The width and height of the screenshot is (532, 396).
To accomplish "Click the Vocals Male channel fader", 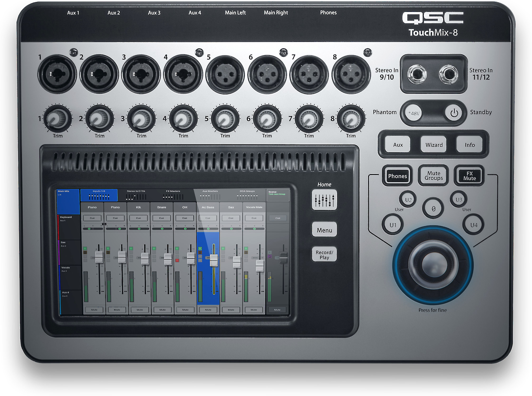I will point(260,265).
